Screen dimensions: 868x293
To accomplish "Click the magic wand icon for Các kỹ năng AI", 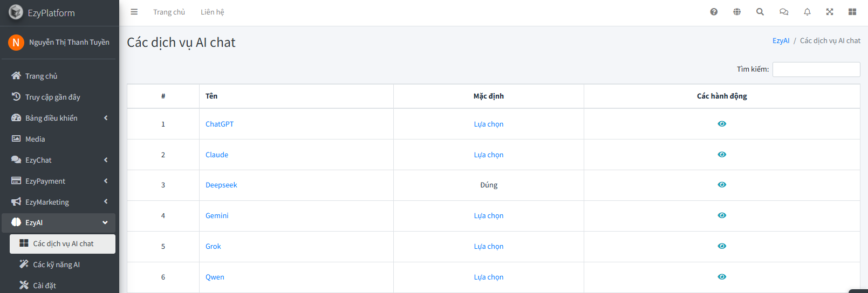I will click(x=24, y=264).
